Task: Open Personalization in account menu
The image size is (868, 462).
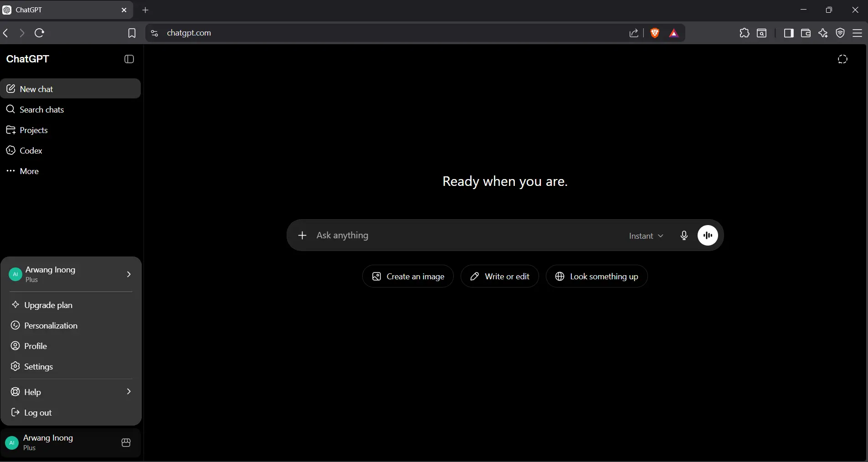Action: click(71, 325)
